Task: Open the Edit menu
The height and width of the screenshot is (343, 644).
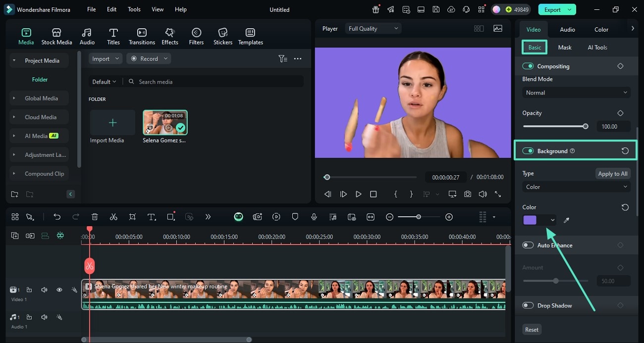Action: [x=112, y=9]
